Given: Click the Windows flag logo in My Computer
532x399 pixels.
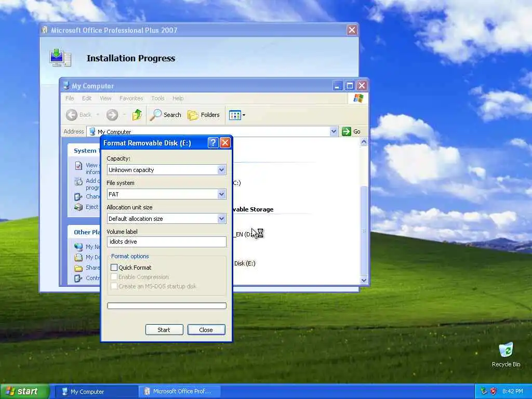Looking at the screenshot, I should pos(358,98).
